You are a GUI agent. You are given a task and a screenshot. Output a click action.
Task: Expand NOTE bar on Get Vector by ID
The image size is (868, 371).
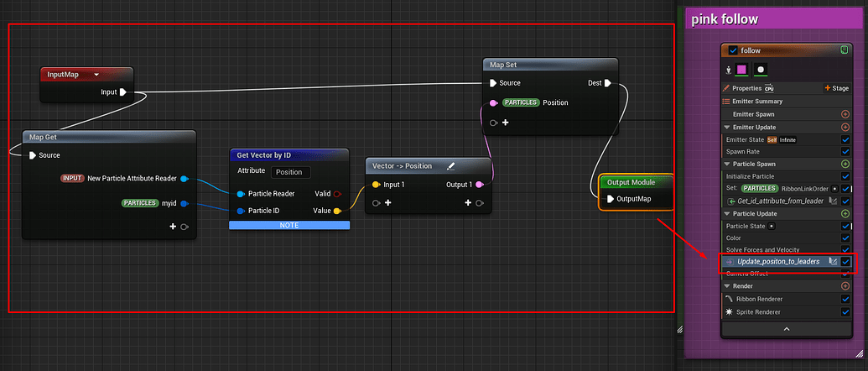click(x=289, y=225)
